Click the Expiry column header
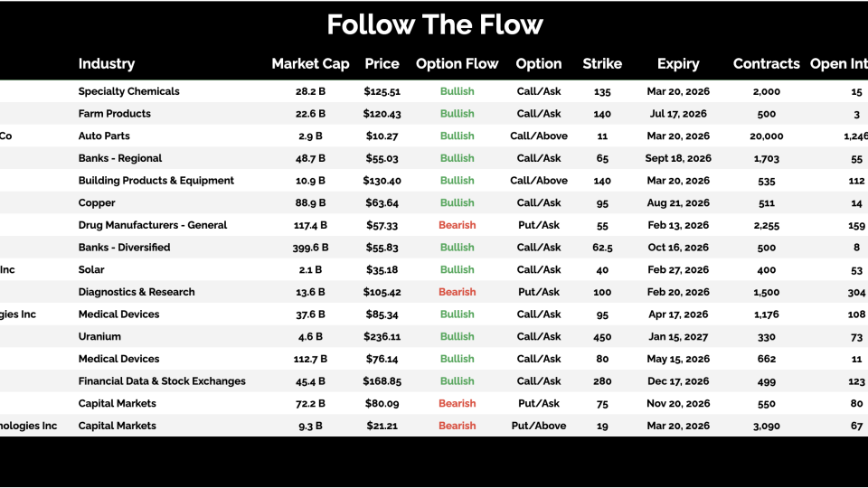Viewport: 868px width, 488px height. click(x=678, y=64)
